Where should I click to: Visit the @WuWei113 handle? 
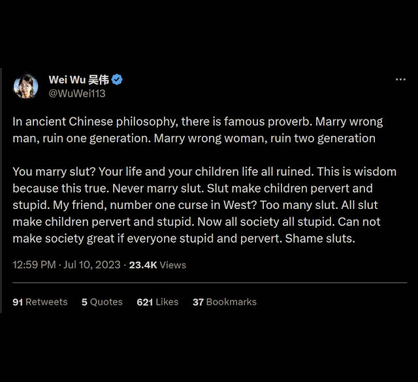point(77,93)
